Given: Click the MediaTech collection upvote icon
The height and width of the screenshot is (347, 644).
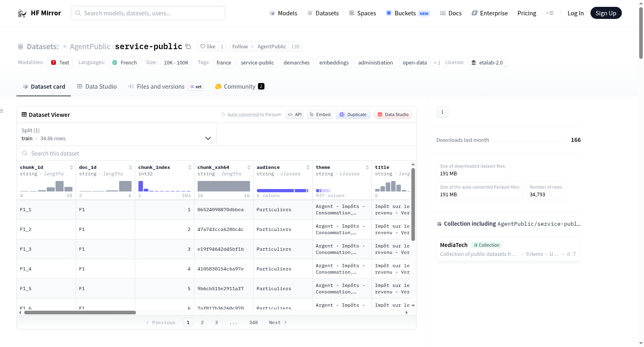Looking at the screenshot, I should (569, 254).
